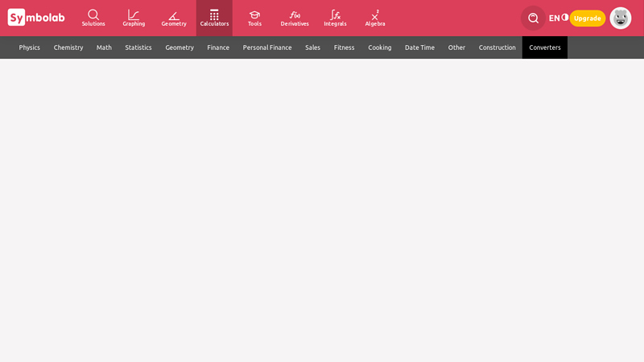Open the Tools graduation cap icon
Screen dimensions: 644x362
point(254,18)
